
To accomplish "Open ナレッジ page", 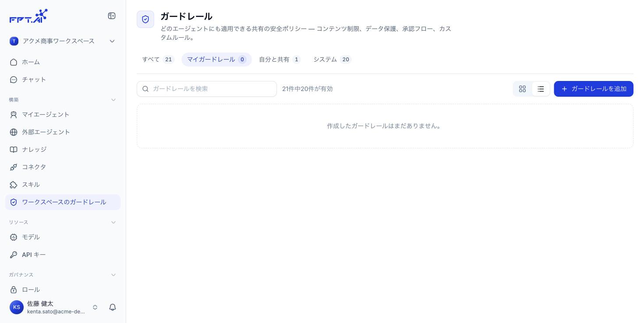I will [x=63, y=150].
